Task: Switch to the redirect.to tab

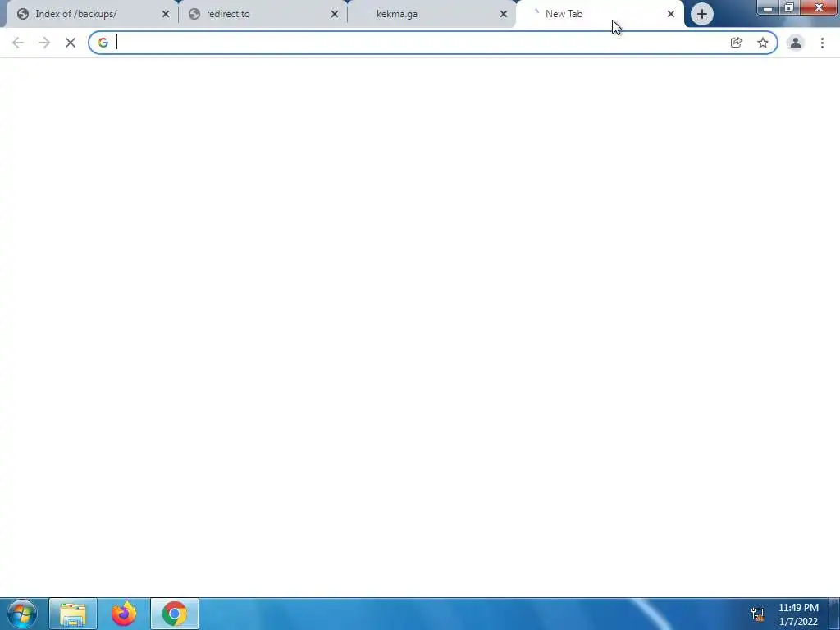Action: point(262,14)
